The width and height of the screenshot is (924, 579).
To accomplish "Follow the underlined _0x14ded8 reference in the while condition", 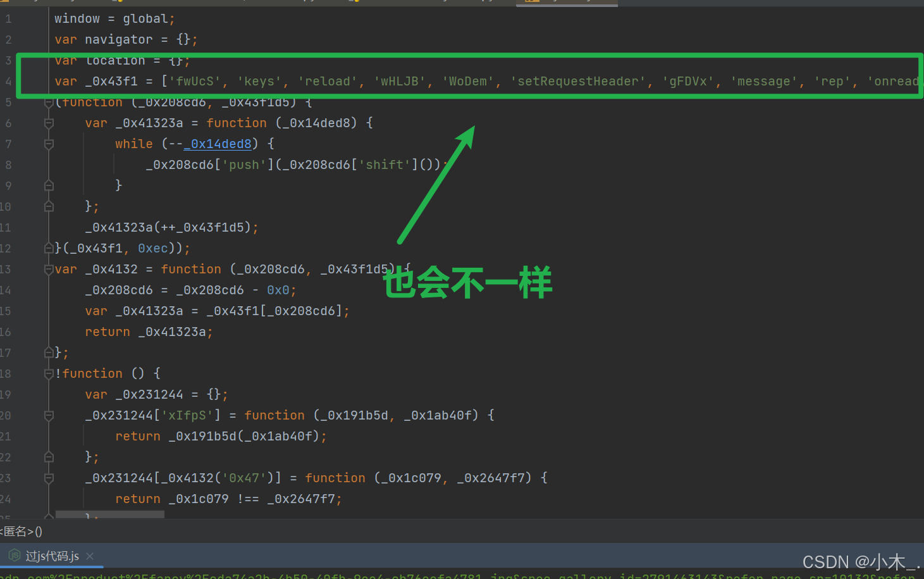I will (x=218, y=144).
